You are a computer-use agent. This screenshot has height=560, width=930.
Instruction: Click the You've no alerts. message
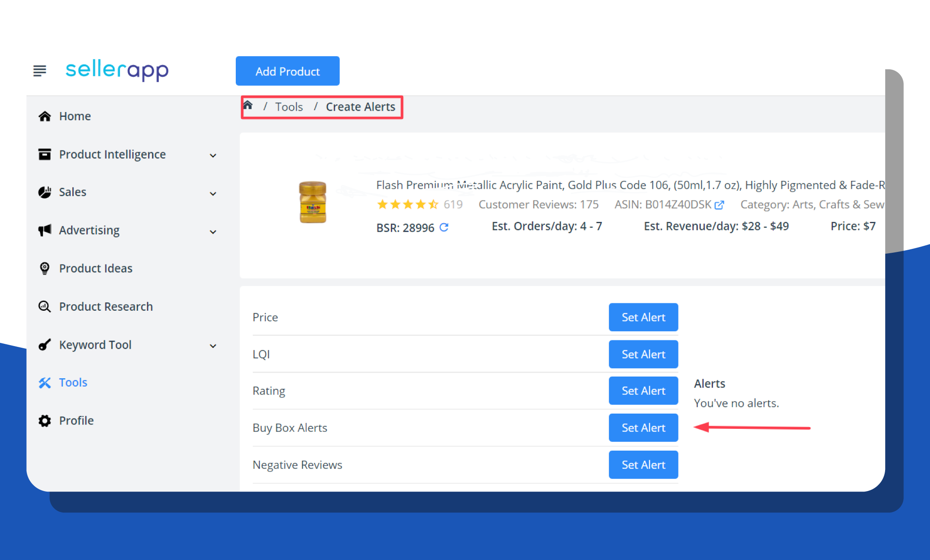(737, 403)
